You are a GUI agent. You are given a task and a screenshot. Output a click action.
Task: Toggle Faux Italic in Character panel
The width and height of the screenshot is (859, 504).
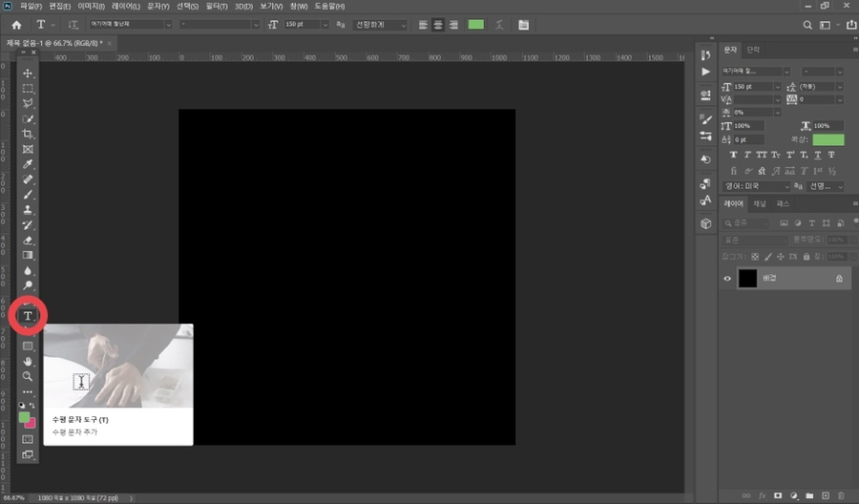pyautogui.click(x=747, y=155)
